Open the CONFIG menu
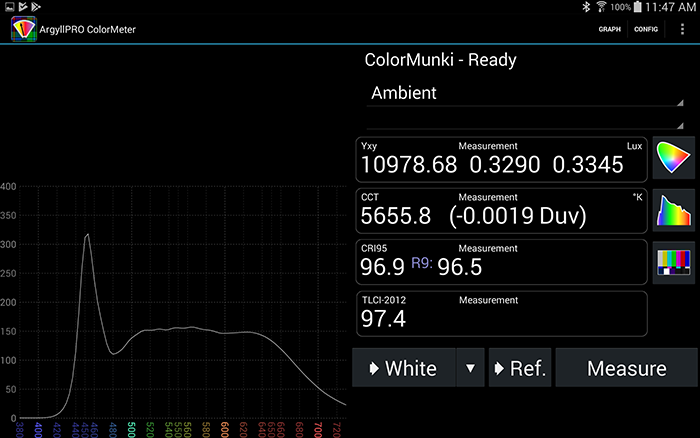 click(645, 29)
